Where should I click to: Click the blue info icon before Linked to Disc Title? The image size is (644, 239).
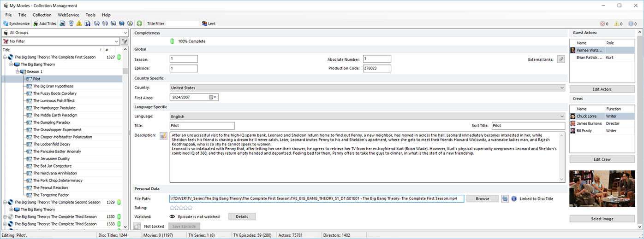514,199
